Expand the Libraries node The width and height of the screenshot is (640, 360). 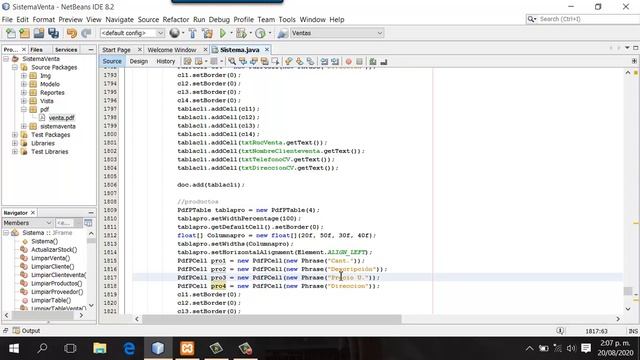[15, 143]
